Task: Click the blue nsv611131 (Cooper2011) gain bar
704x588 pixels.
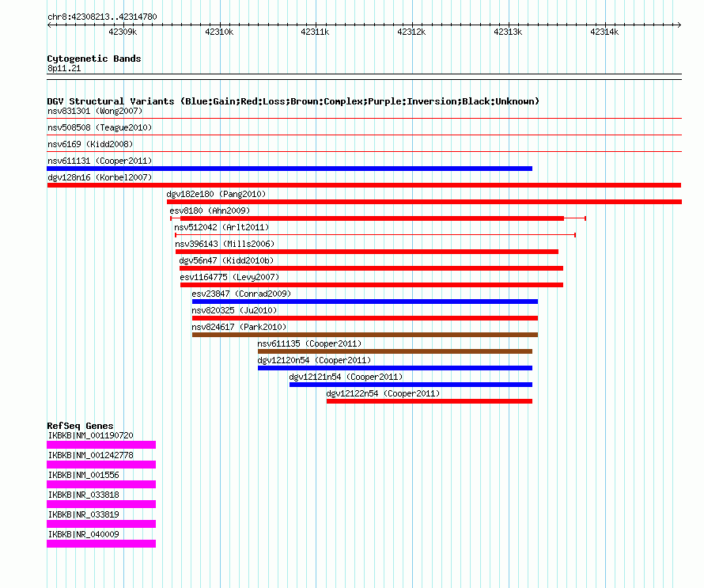Action: (x=290, y=169)
